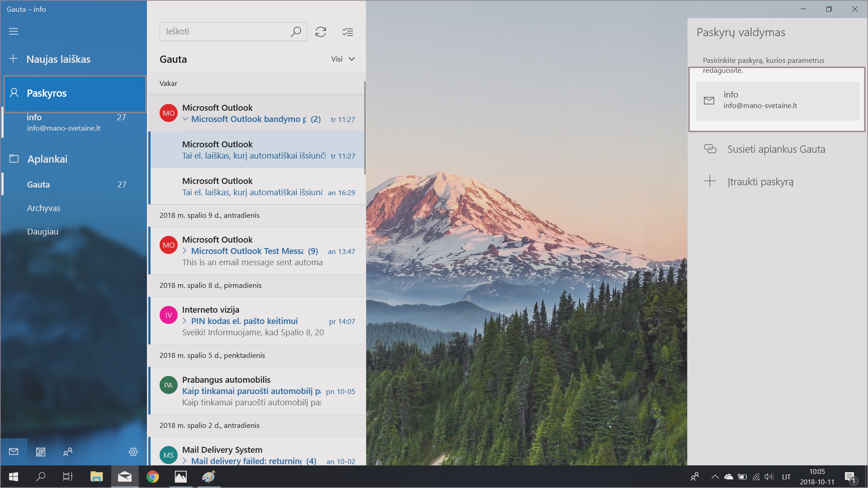The image size is (868, 488).
Task: Click Įtraukti paskyrą to add account
Action: (760, 182)
